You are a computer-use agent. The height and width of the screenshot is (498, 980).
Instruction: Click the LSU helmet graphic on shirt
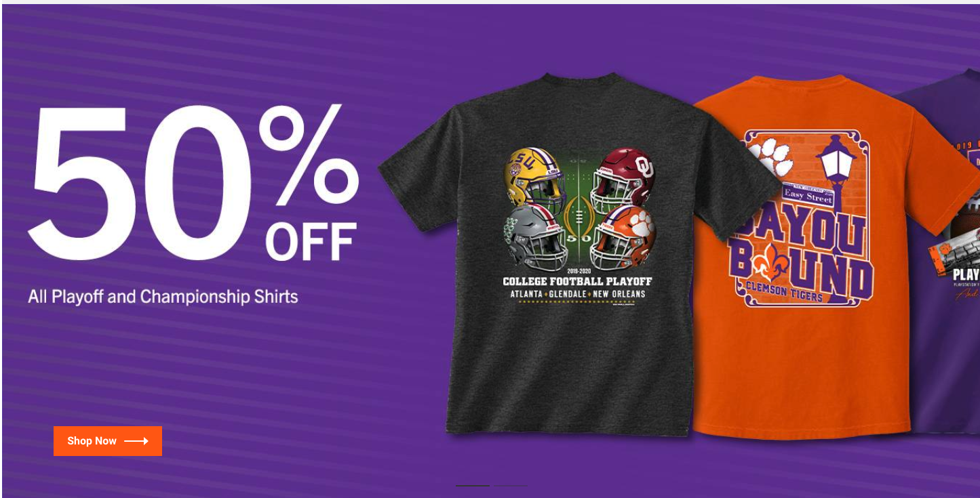click(x=534, y=175)
